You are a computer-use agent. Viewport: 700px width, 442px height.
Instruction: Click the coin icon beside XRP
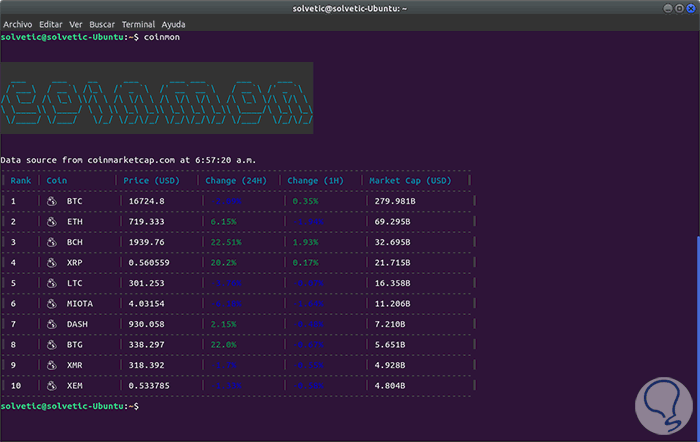(x=51, y=263)
